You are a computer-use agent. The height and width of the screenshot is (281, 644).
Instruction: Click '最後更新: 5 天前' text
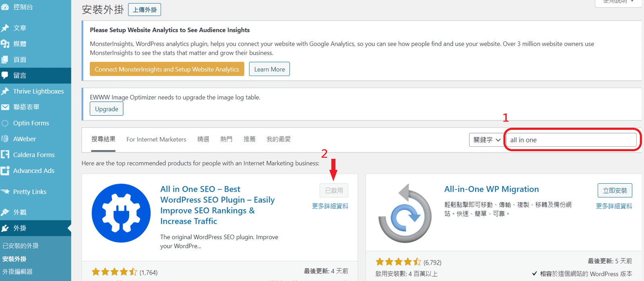click(610, 261)
